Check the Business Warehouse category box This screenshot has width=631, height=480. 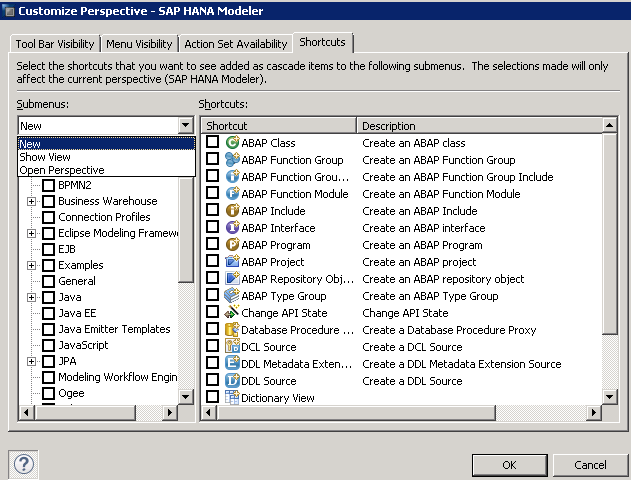click(48, 201)
